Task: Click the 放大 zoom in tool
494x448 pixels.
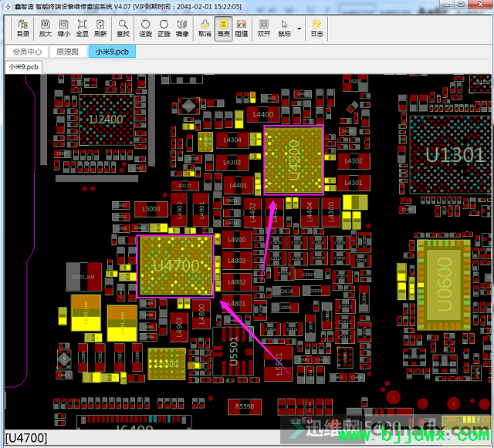Action: coord(45,29)
